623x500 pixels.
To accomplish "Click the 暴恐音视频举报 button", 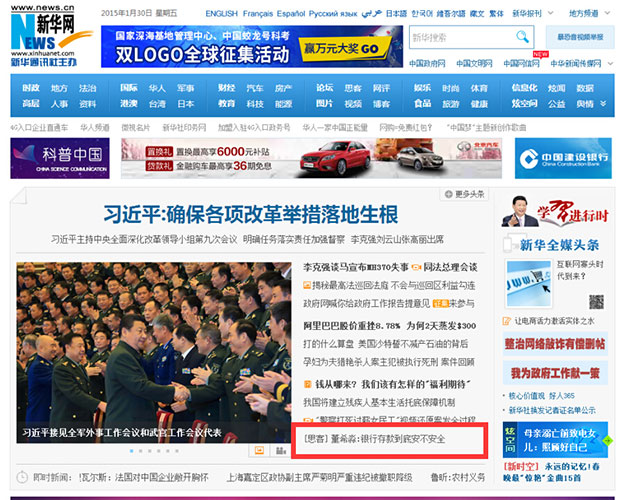I will tap(580, 37).
